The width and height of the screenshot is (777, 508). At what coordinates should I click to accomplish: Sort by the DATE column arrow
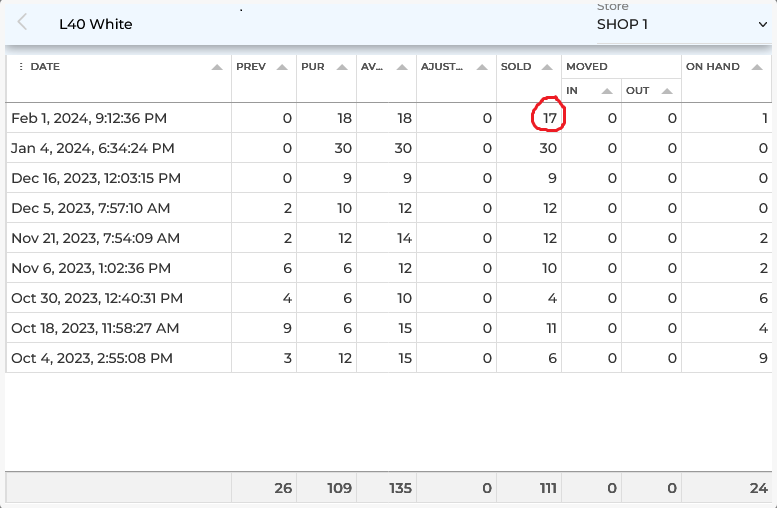(x=217, y=67)
